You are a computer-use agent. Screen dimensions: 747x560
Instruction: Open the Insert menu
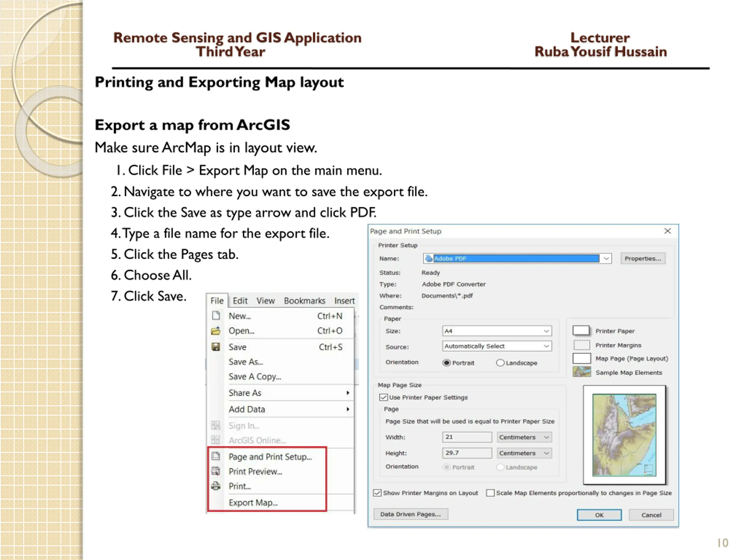(344, 300)
